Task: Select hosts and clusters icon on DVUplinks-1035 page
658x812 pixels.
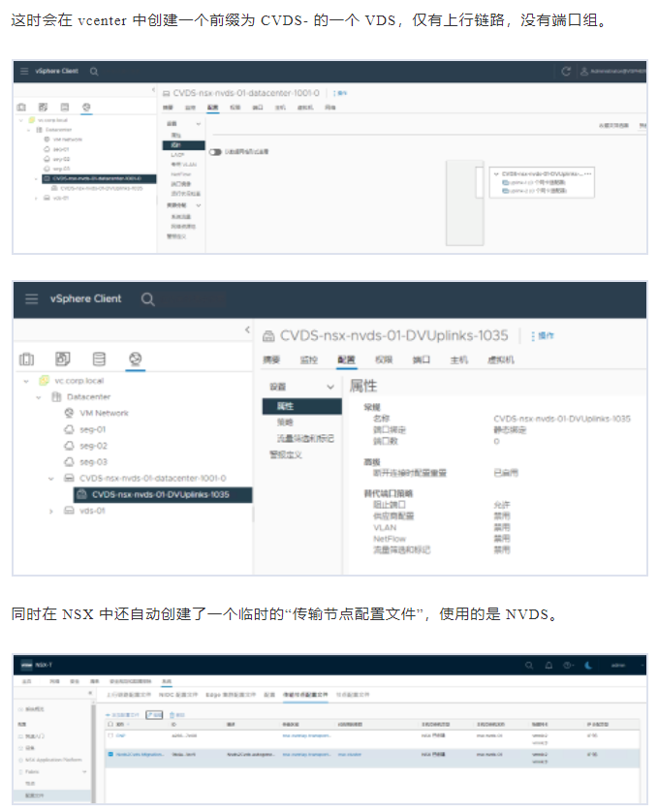Action: pos(26,359)
